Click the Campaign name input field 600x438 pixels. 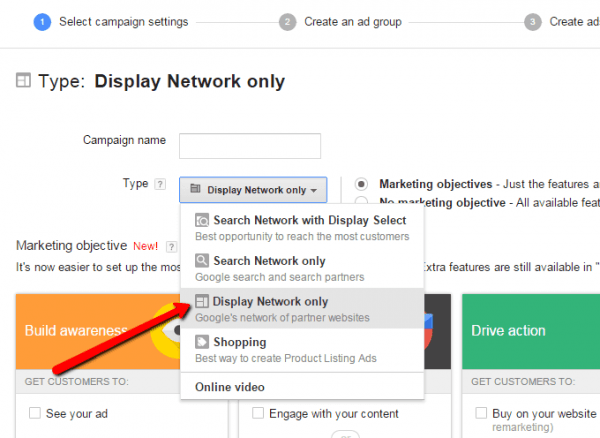point(250,146)
